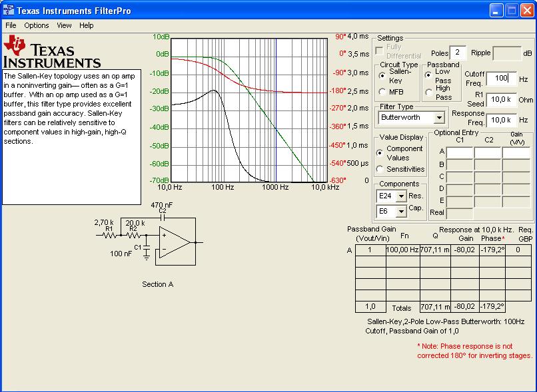Expand the E6 capacitor series dropdown
537x392 pixels.
coord(401,212)
